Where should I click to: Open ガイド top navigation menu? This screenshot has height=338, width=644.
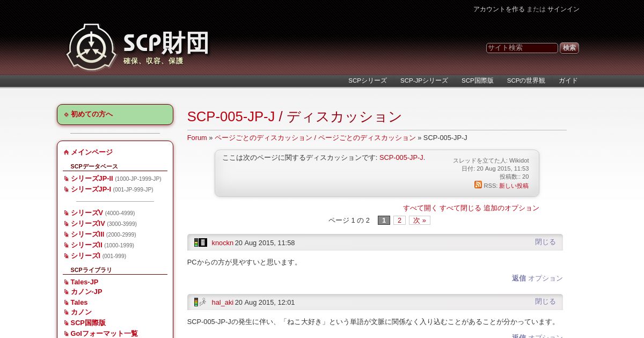tap(568, 80)
